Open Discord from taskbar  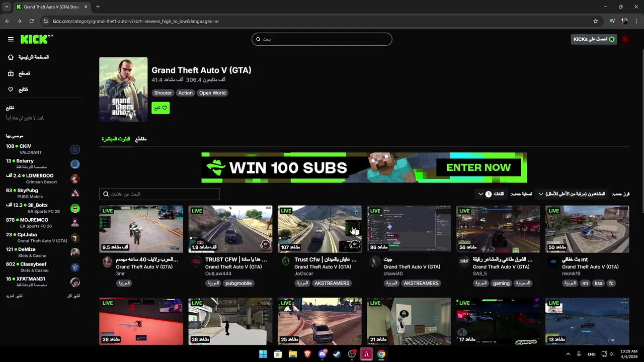coord(323,354)
